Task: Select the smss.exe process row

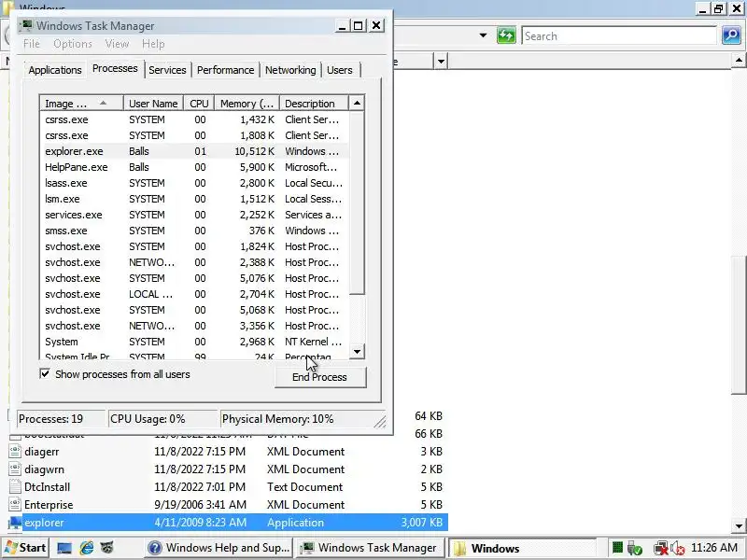Action: click(194, 231)
